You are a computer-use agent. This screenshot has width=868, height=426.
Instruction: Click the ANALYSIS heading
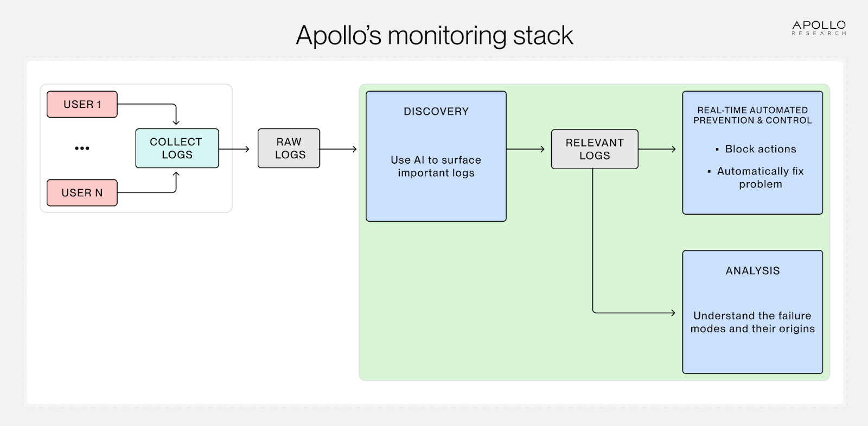point(752,271)
